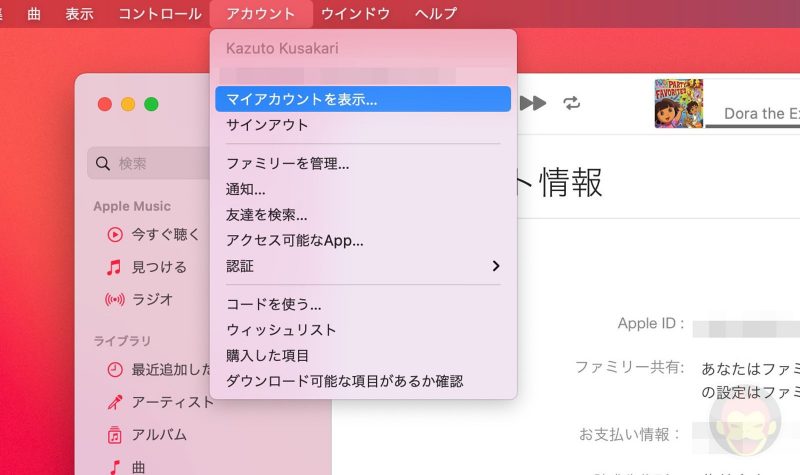Click the 検索 search field
800x475 pixels.
coord(149,163)
